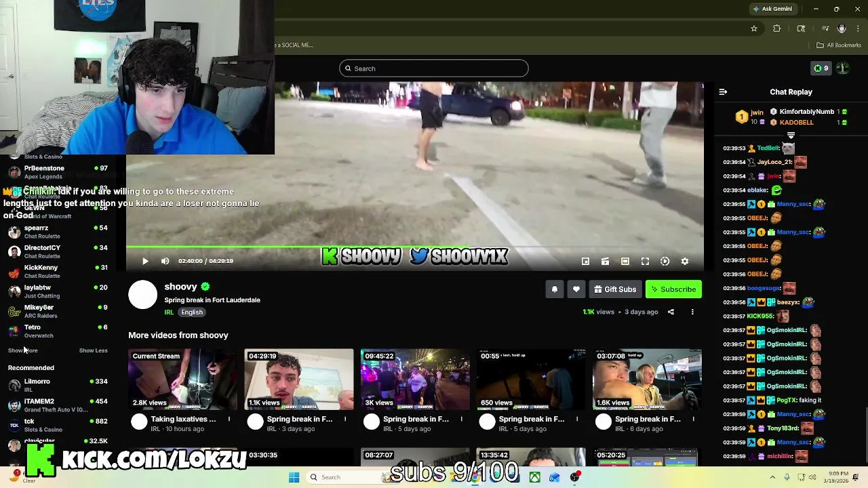Enable notifications bell for shoovy
This screenshot has width=868, height=488.
(x=554, y=289)
